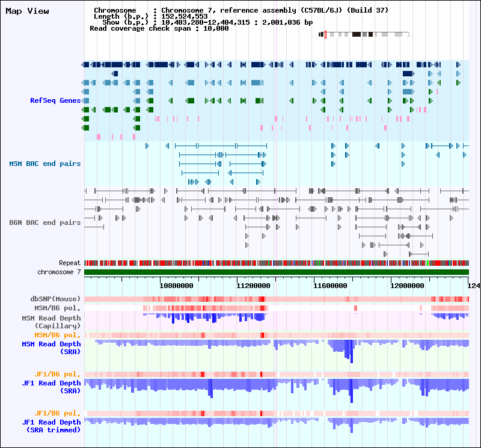The width and height of the screenshot is (481, 448).
Task: Select JF1/B6 pol. label above JF1 Read Depth (SRA)
Action: 57,375
